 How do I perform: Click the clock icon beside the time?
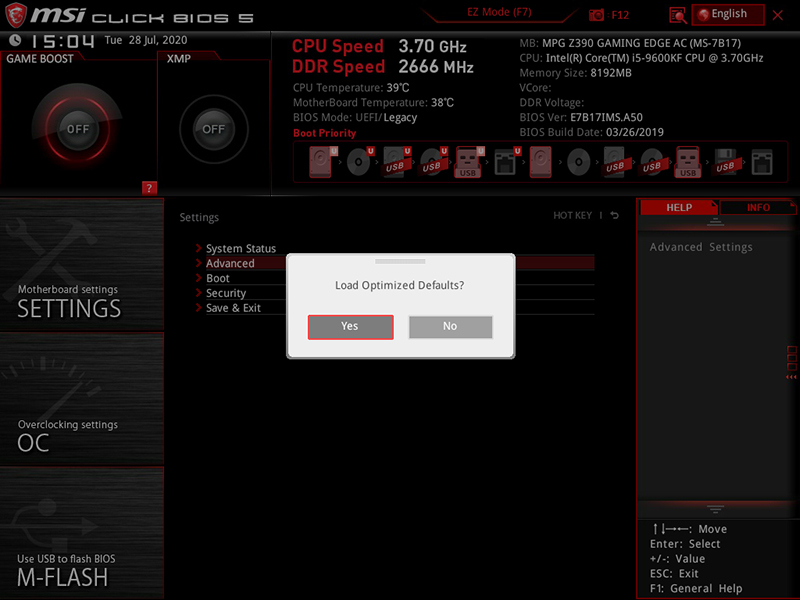click(x=14, y=40)
